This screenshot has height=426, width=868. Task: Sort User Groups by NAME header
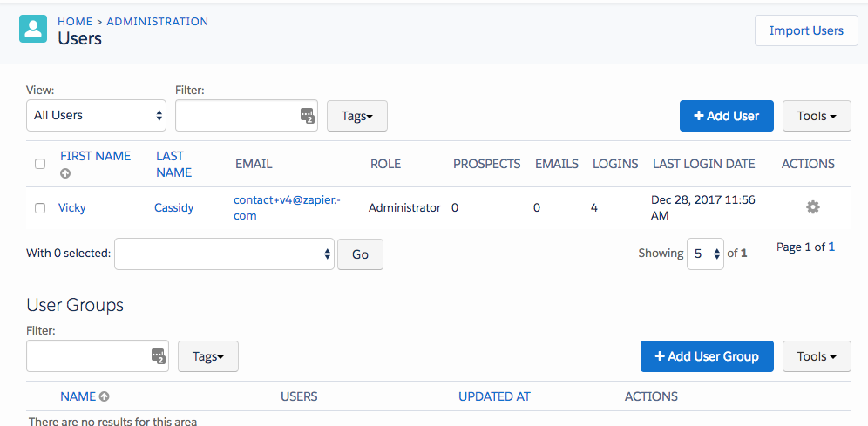pyautogui.click(x=78, y=396)
